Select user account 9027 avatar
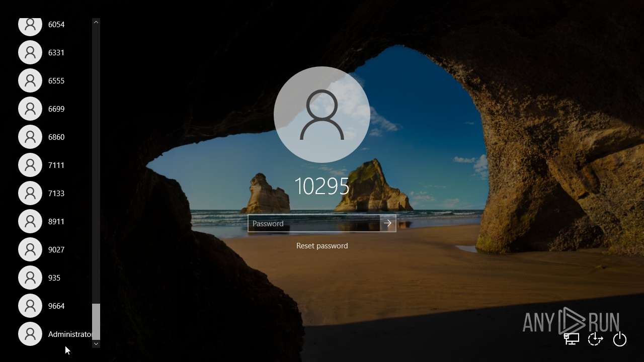The width and height of the screenshot is (644, 362). point(30,249)
